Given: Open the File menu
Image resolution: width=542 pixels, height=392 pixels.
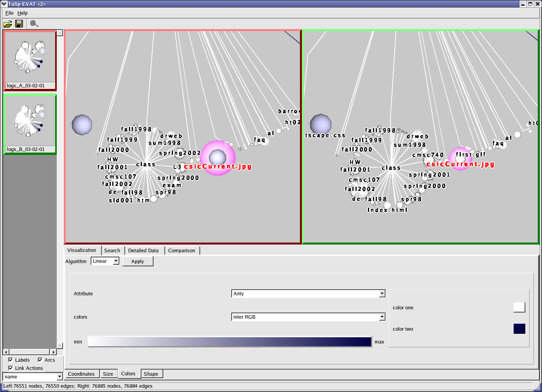Looking at the screenshot, I should [9, 13].
